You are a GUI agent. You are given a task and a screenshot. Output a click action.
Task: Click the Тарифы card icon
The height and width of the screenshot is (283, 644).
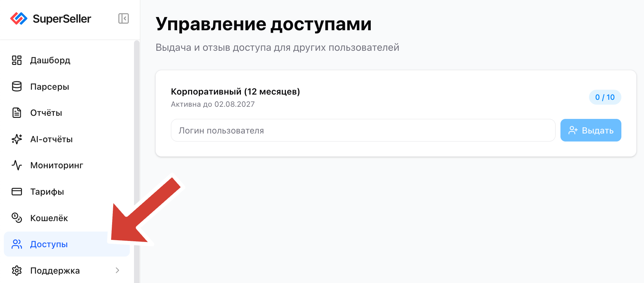coord(17,192)
